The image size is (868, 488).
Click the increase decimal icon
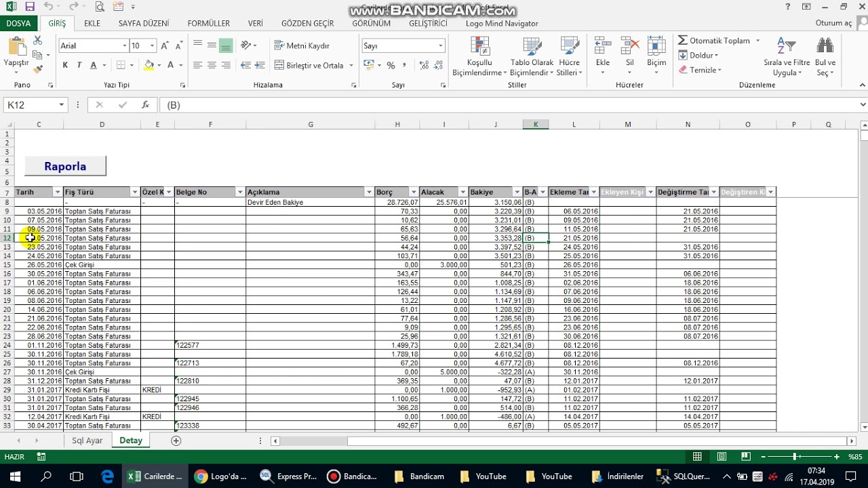click(424, 65)
